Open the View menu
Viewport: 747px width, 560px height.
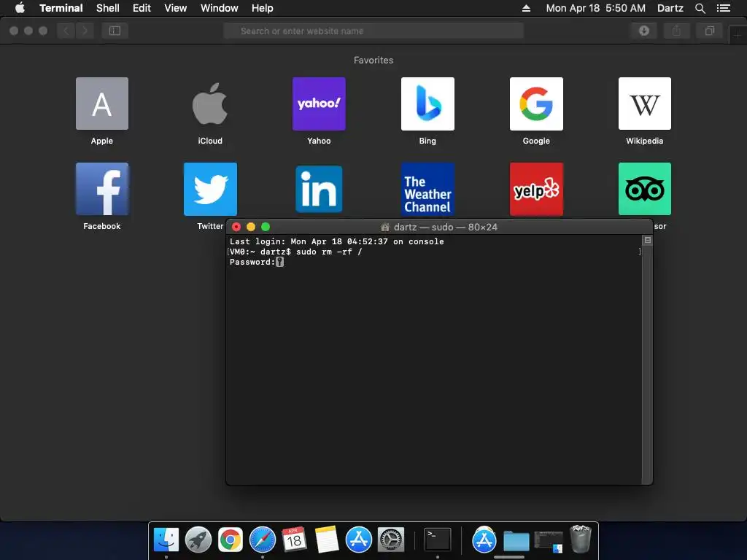click(175, 8)
